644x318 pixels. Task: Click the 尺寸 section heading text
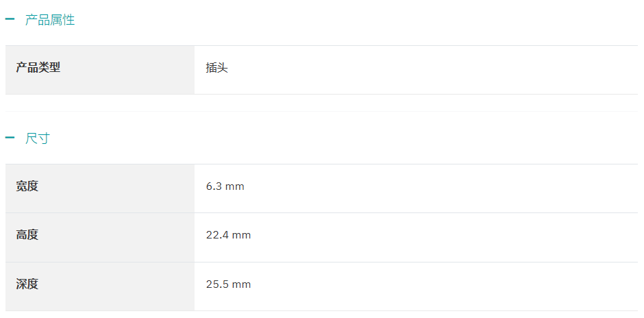(38, 138)
